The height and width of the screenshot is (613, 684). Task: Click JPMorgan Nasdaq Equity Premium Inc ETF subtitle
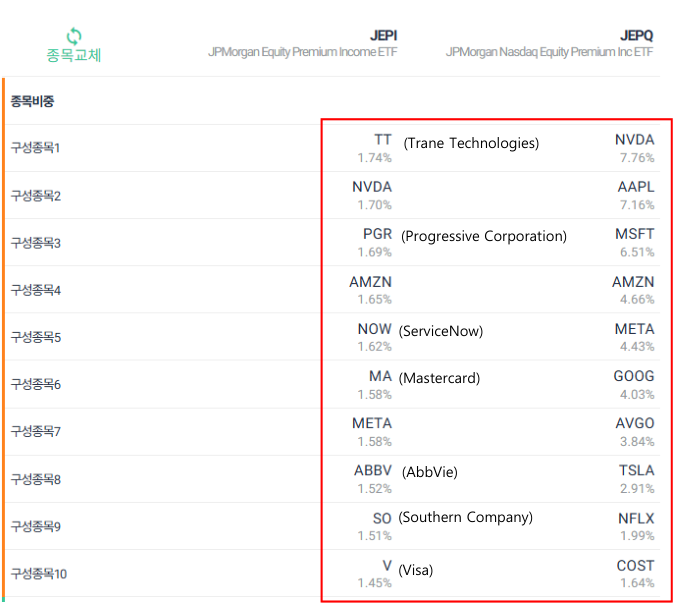[550, 52]
